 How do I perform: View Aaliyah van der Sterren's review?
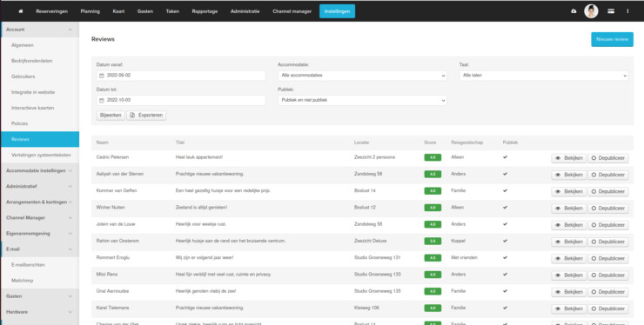pyautogui.click(x=569, y=175)
